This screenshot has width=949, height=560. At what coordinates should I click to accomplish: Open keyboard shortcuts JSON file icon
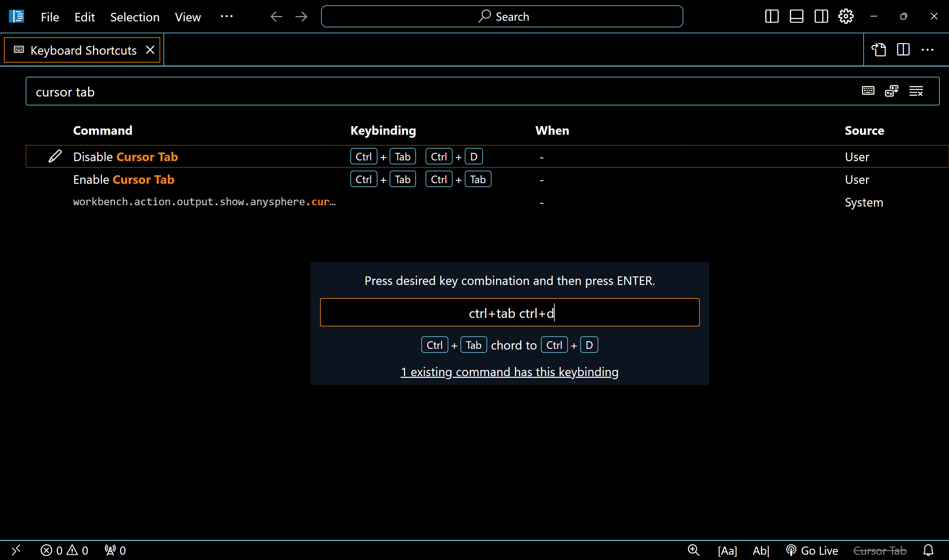tap(879, 50)
